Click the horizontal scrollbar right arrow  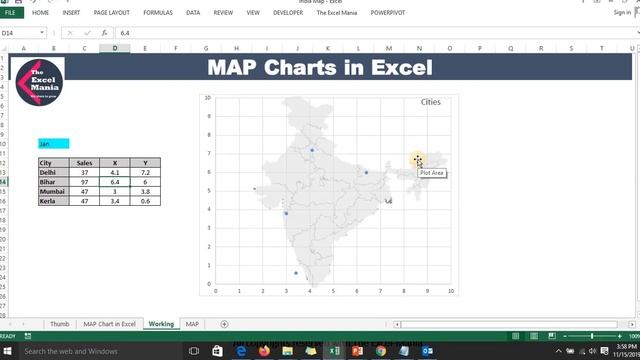[632, 324]
